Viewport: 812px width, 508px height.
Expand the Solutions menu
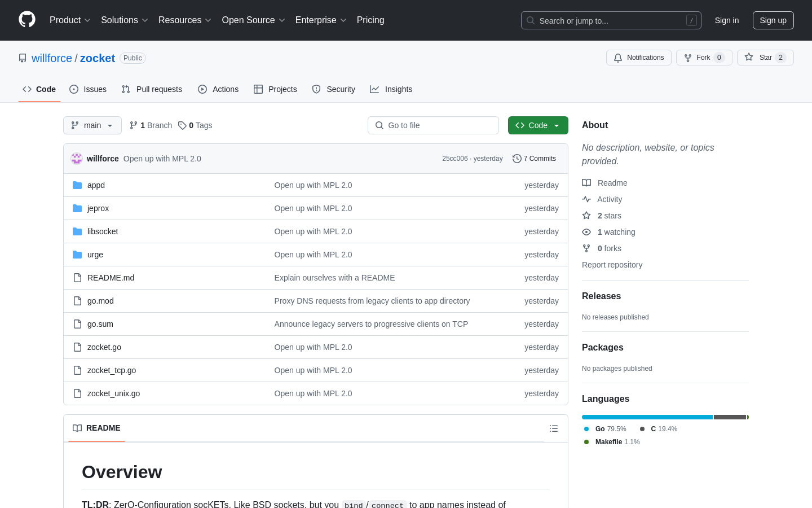(125, 20)
